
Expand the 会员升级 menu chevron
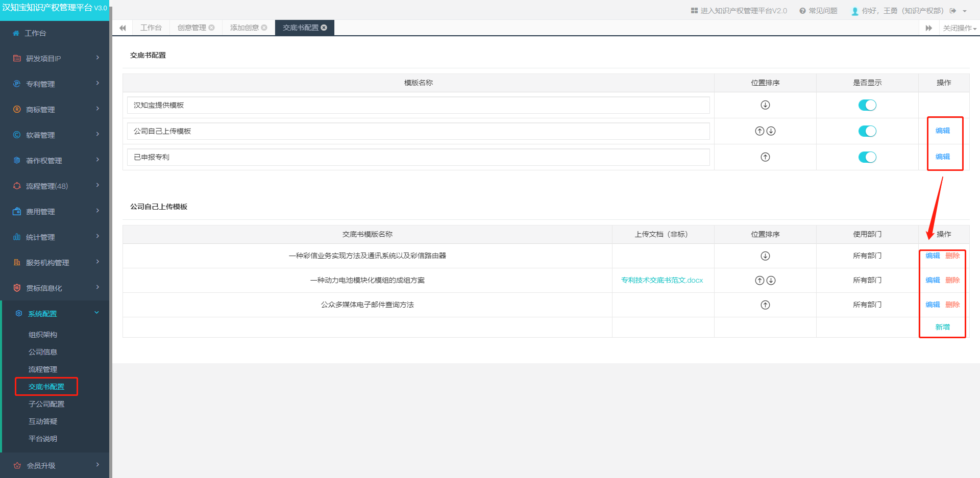97,465
